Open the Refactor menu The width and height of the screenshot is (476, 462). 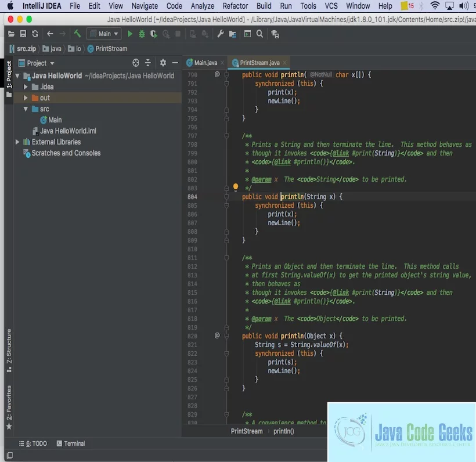pos(235,6)
